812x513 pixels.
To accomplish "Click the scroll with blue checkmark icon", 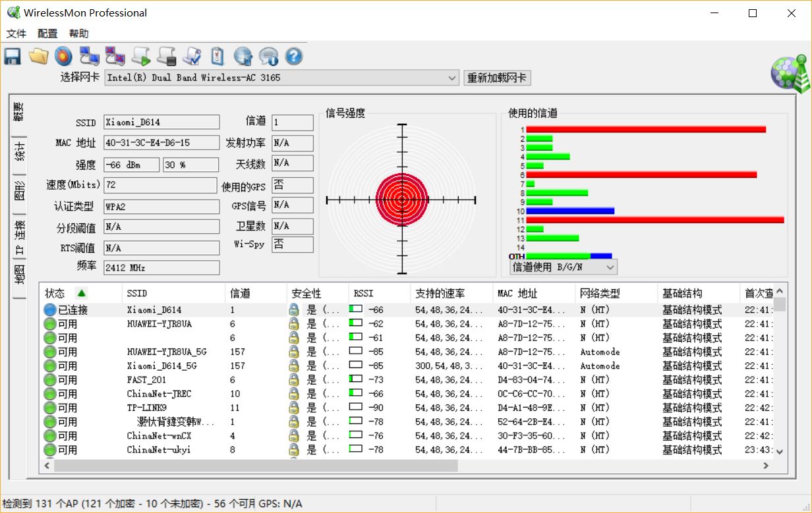I will pyautogui.click(x=192, y=57).
